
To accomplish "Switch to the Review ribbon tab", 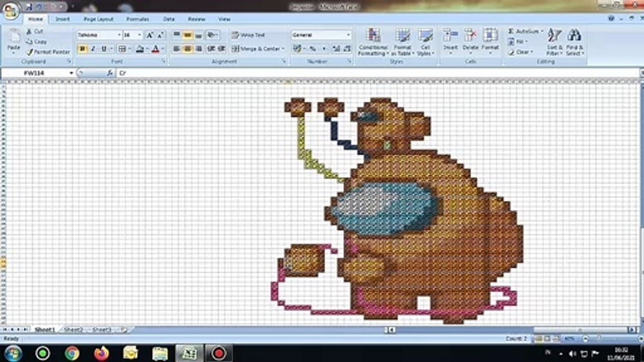I will point(196,19).
